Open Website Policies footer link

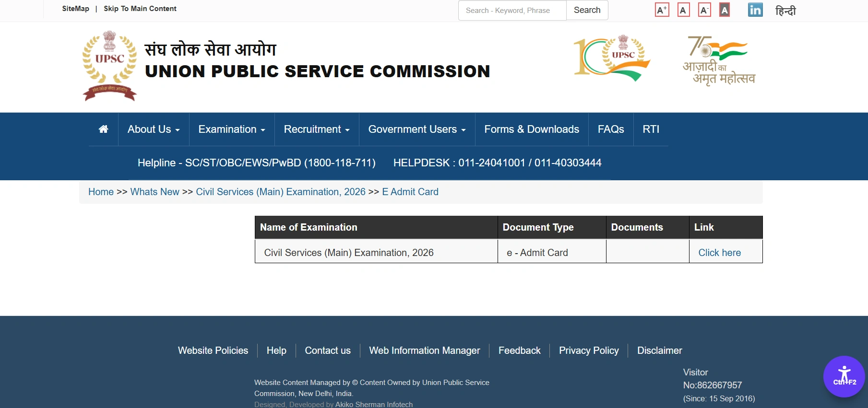pyautogui.click(x=213, y=350)
